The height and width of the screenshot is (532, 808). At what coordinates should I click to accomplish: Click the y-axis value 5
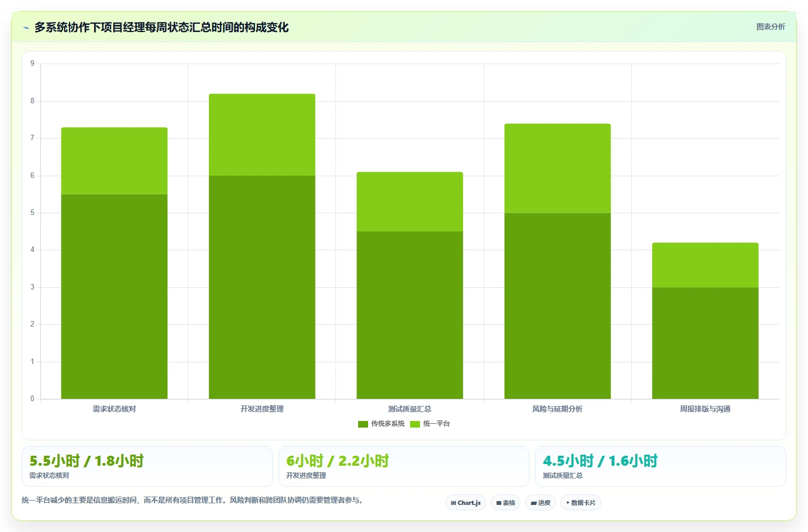32,213
